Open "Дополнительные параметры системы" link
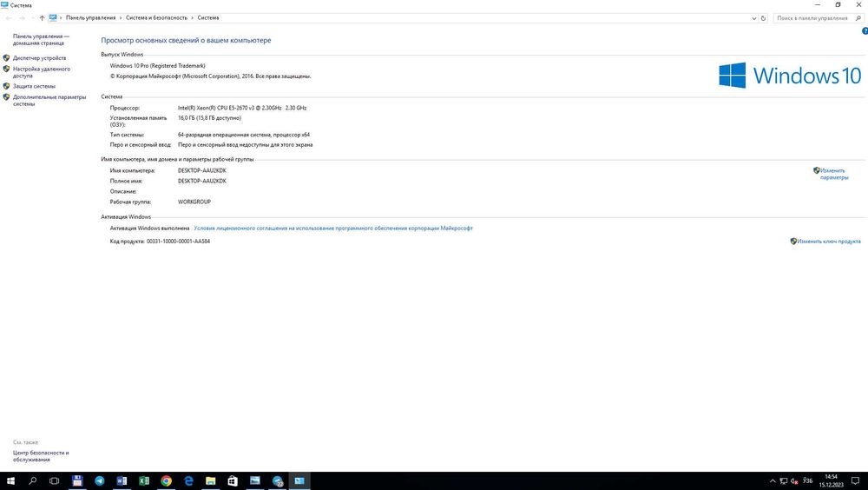The height and width of the screenshot is (490, 868). click(x=49, y=100)
